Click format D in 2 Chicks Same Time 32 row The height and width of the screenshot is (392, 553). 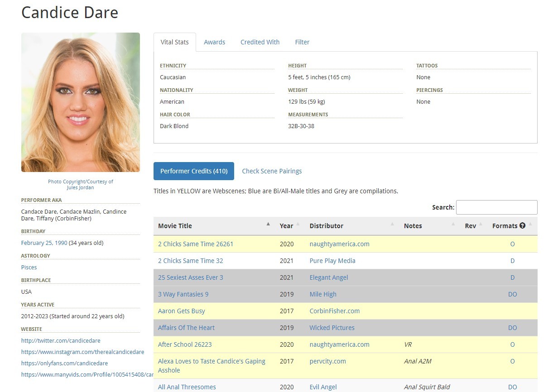tap(513, 261)
